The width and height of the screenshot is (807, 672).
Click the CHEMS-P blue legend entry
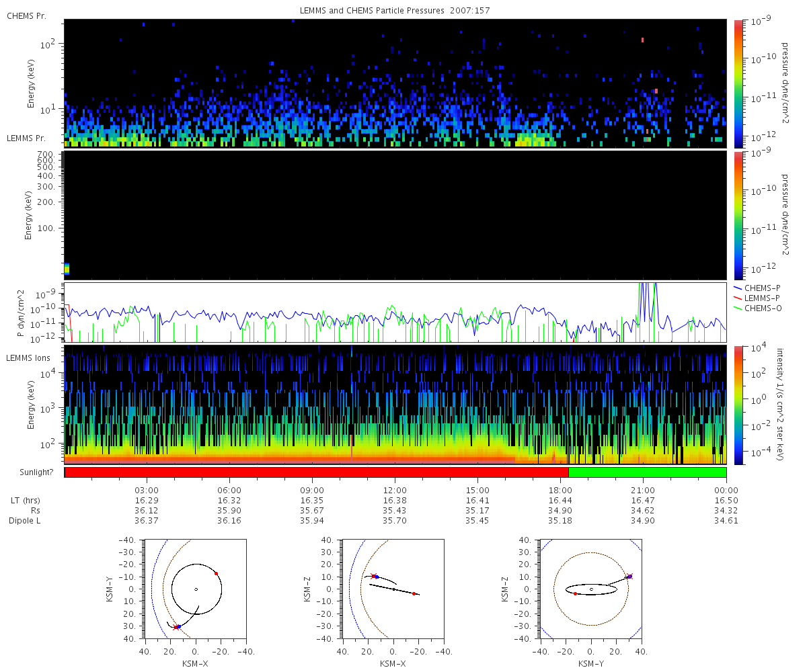click(758, 288)
